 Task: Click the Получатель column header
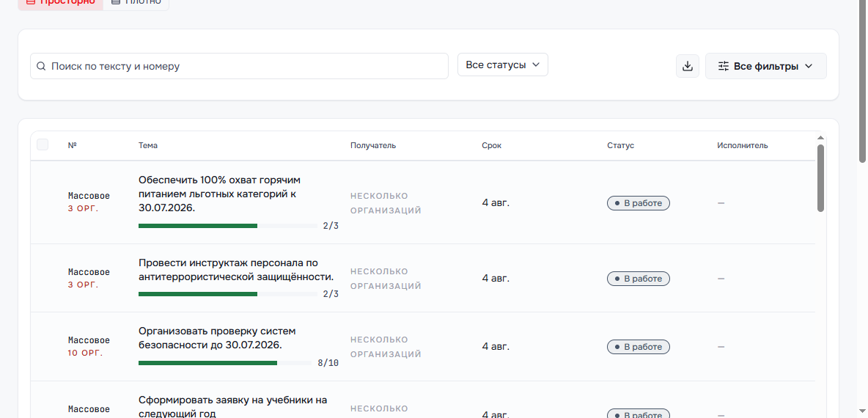373,146
